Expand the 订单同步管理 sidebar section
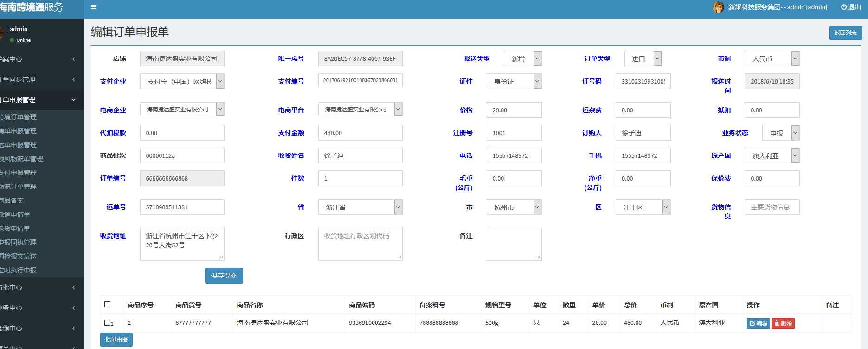868x349 pixels. [x=42, y=79]
